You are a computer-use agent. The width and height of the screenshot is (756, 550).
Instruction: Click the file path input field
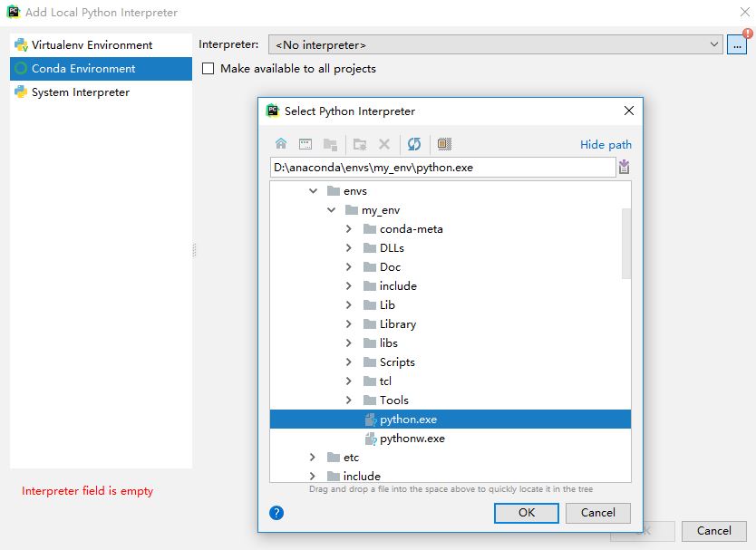(442, 168)
